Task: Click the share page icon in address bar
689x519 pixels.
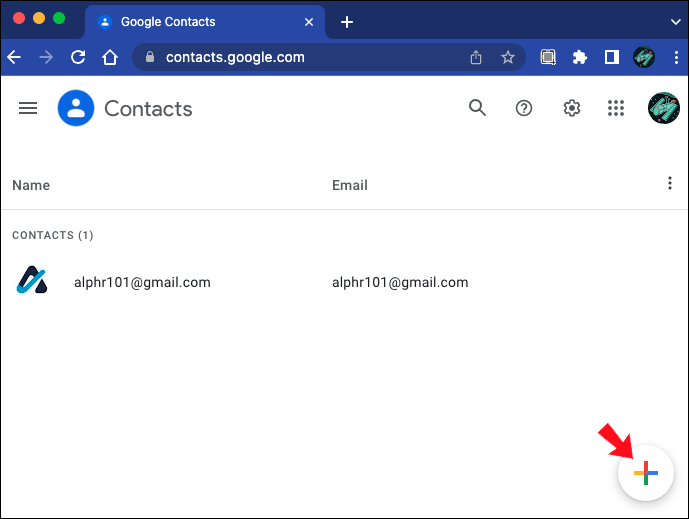Action: click(476, 57)
